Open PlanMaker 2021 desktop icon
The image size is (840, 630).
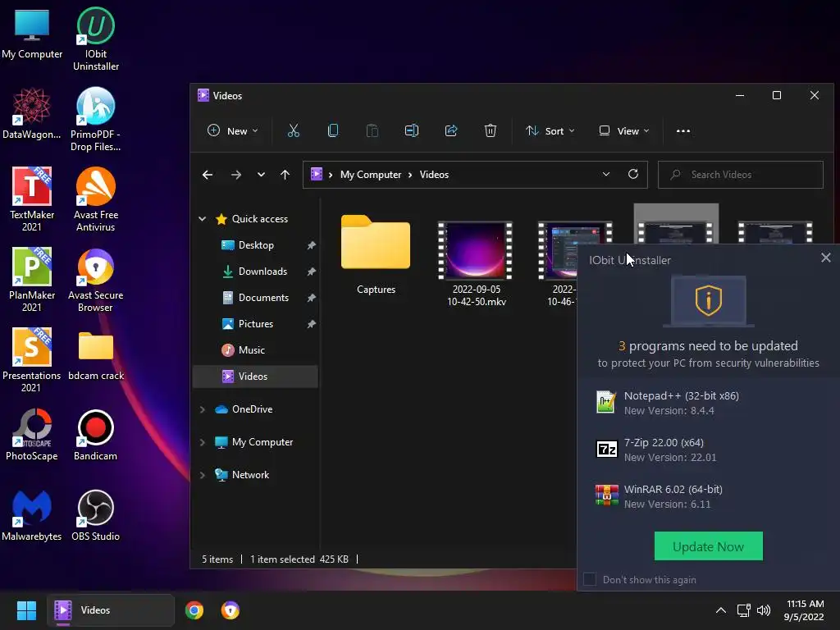(32, 281)
